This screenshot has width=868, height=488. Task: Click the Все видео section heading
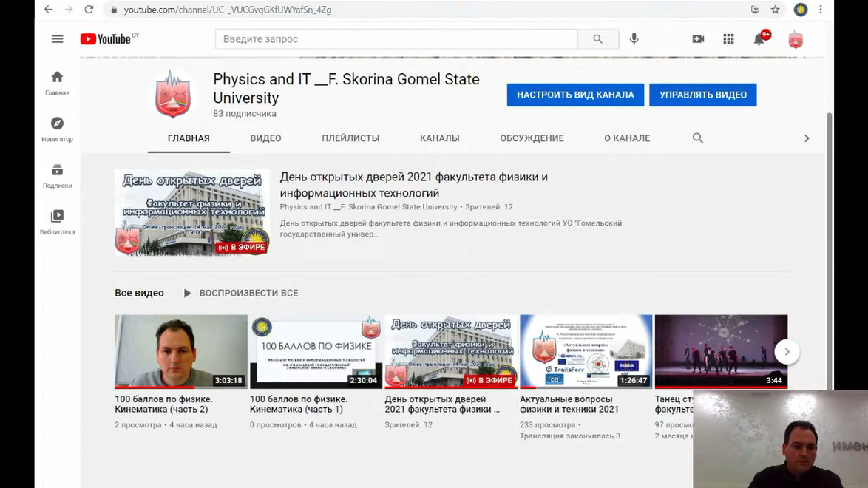click(140, 293)
